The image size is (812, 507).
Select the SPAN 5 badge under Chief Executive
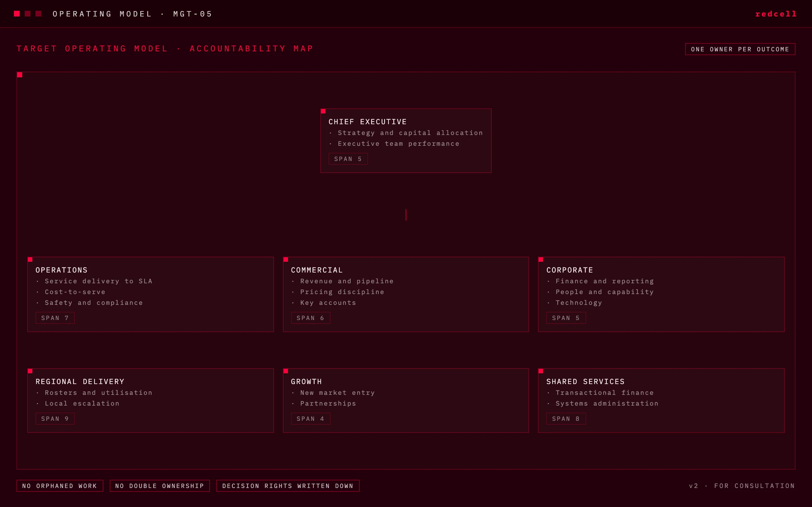tap(348, 159)
